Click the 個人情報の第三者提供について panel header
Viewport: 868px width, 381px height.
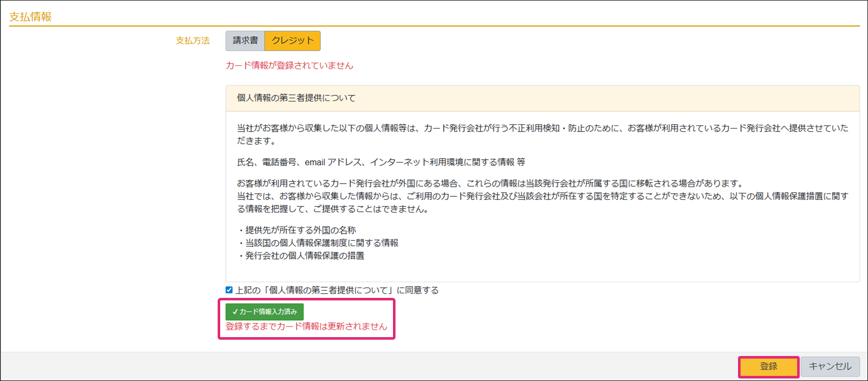pyautogui.click(x=296, y=98)
